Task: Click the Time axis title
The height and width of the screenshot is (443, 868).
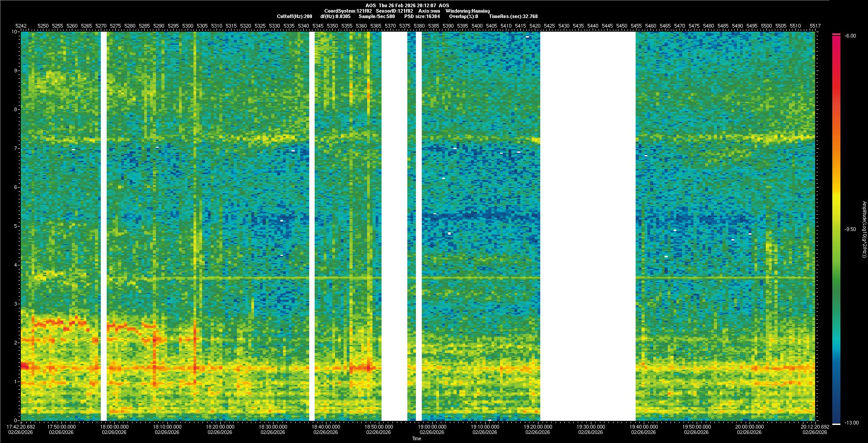Action: point(416,438)
